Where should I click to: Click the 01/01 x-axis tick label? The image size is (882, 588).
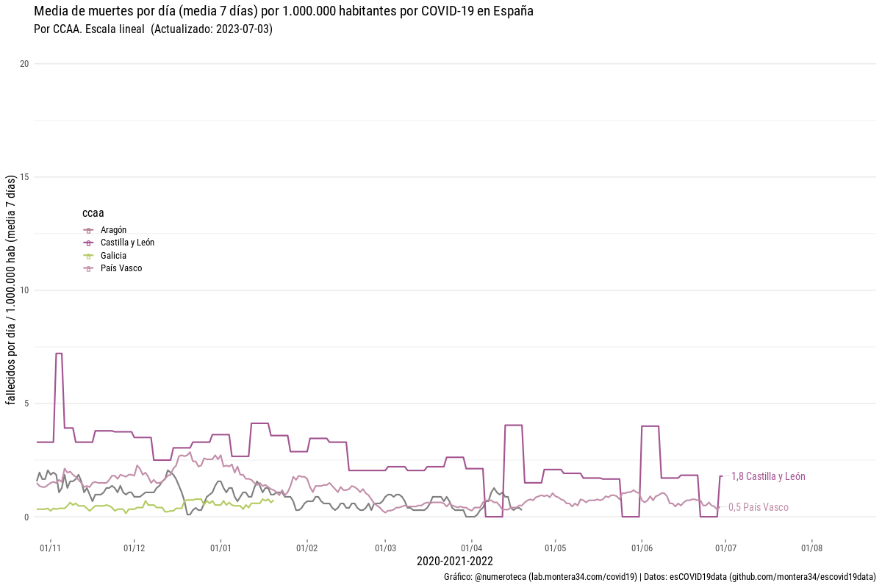pos(220,548)
